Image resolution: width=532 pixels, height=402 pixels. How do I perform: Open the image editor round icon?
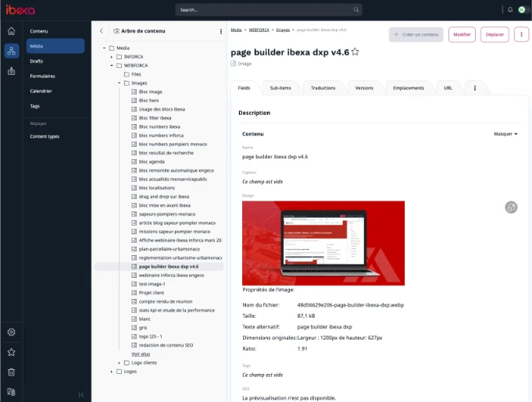[x=511, y=207]
